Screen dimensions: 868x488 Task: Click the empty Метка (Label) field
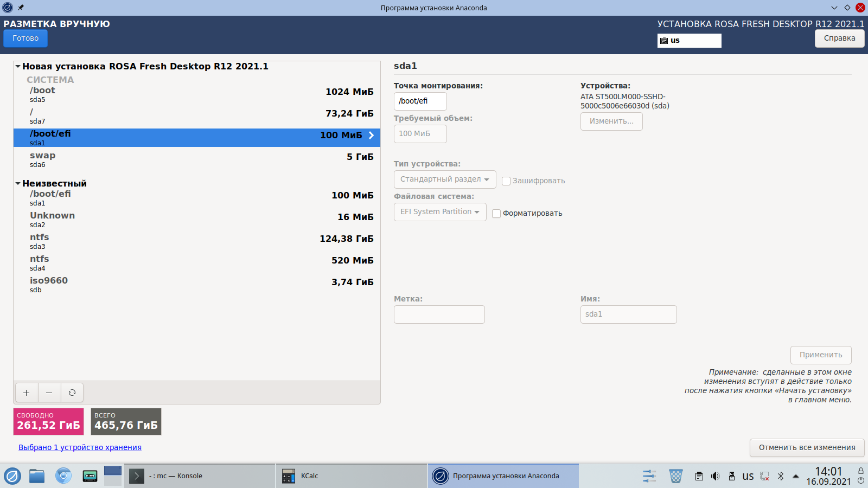[x=439, y=314]
